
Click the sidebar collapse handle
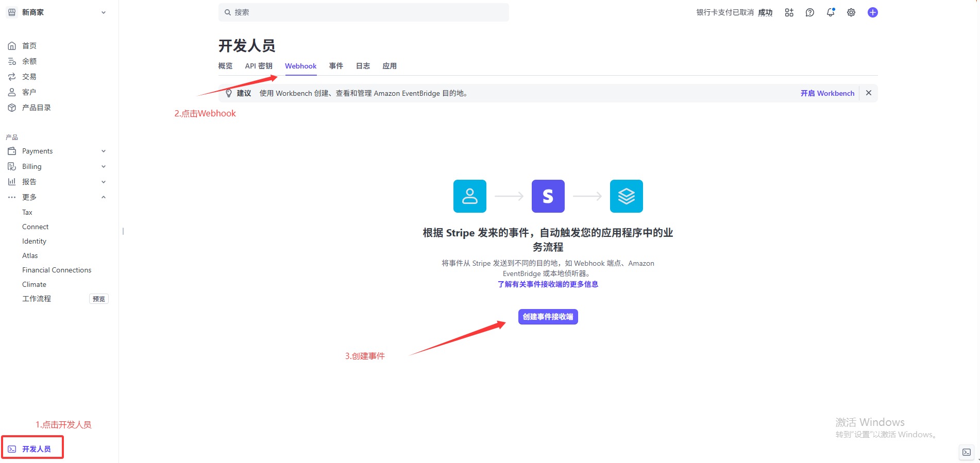pyautogui.click(x=123, y=231)
